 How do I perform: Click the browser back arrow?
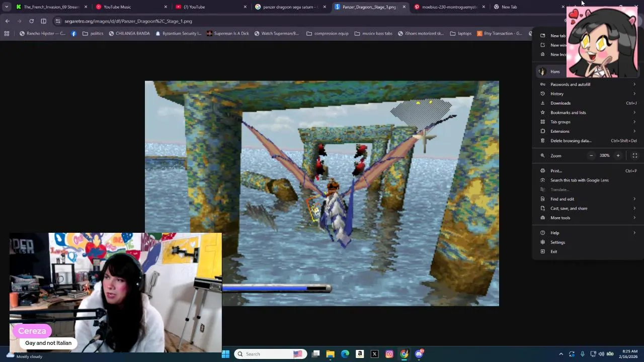(7, 21)
